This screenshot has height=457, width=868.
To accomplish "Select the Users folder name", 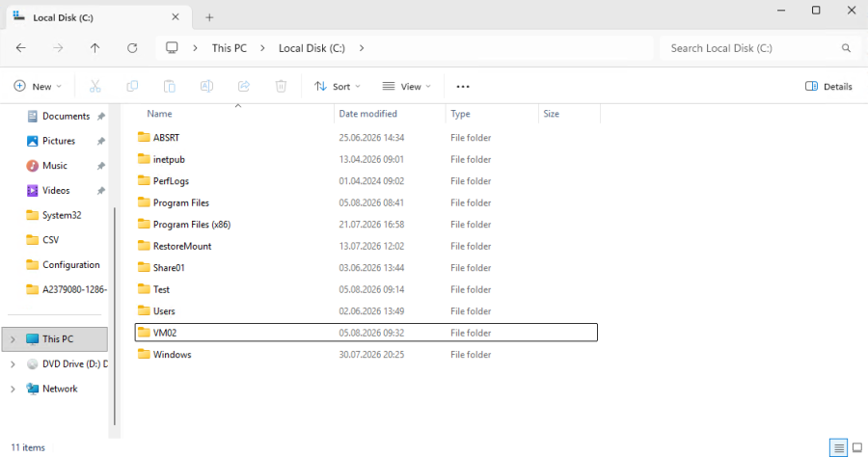I will point(164,311).
